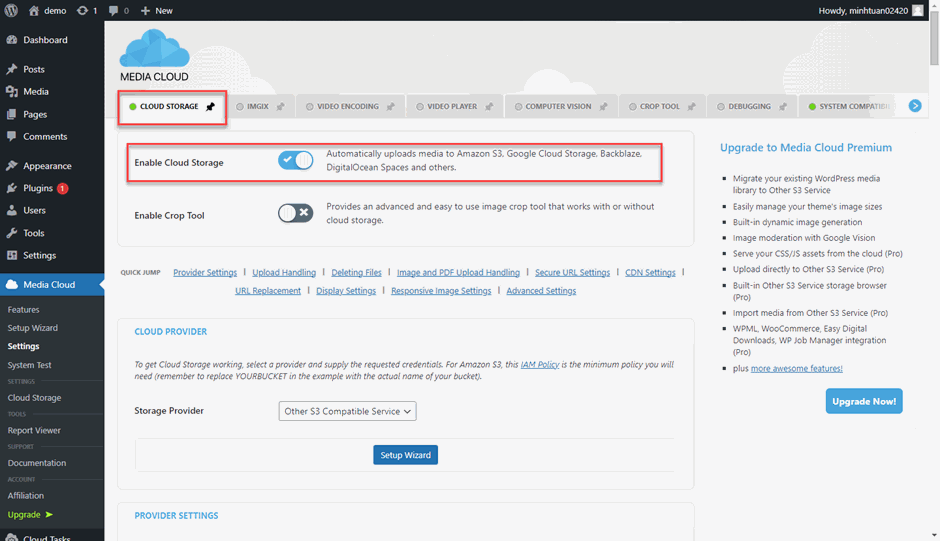Click the pin icon on Cloud Storage tab
Viewport: 940px width, 541px height.
(210, 107)
